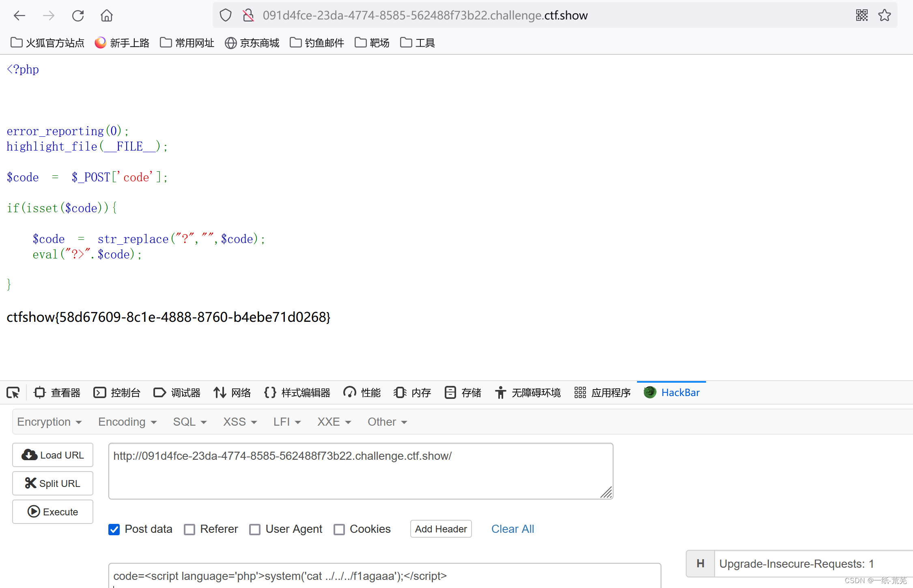This screenshot has height=588, width=913.
Task: Activate the element picker icon in devtools
Action: point(13,393)
